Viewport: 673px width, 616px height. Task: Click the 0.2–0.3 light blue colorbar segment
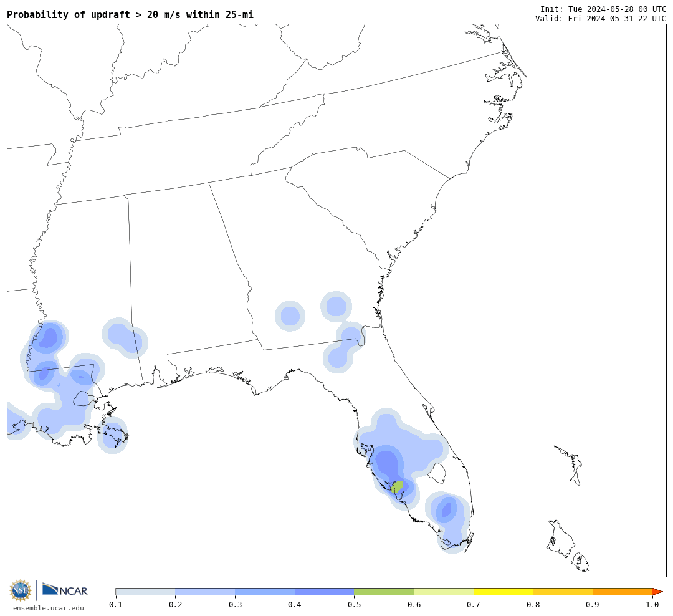(x=205, y=592)
